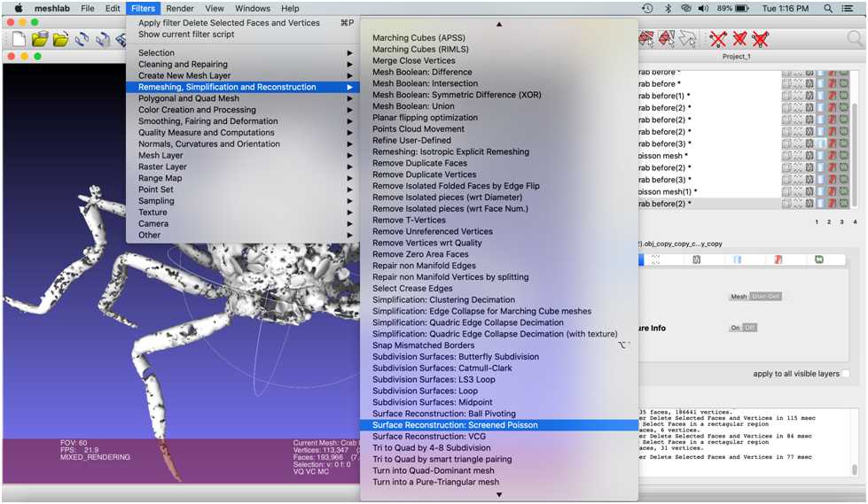The height and width of the screenshot is (504, 868).
Task: Click the Open Project folder icon
Action: coord(39,39)
